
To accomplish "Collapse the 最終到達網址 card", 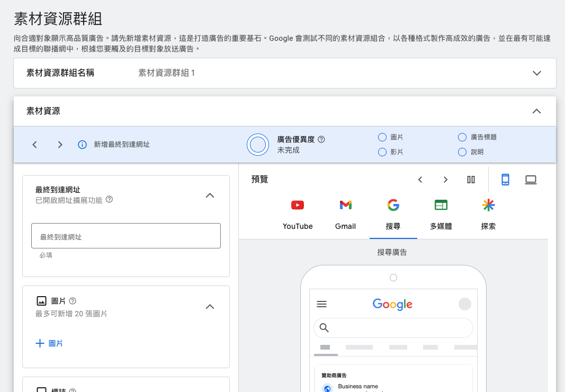I will (x=210, y=195).
